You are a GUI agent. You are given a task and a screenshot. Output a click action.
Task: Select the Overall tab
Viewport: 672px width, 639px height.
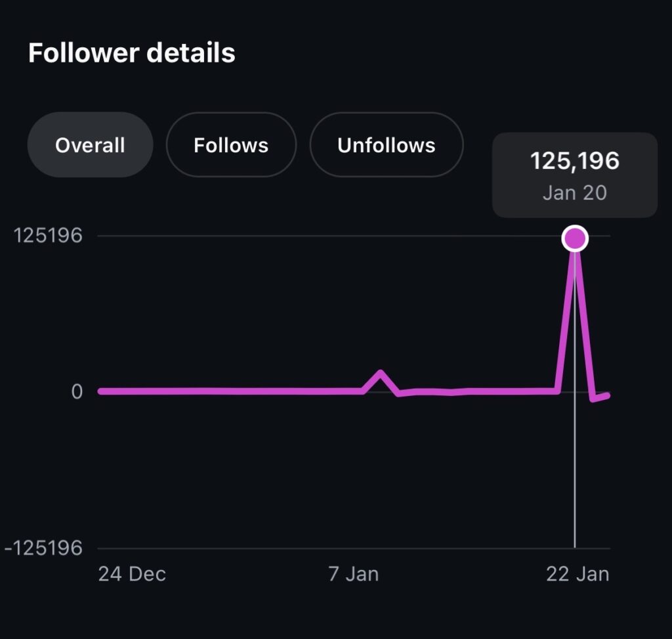[90, 145]
